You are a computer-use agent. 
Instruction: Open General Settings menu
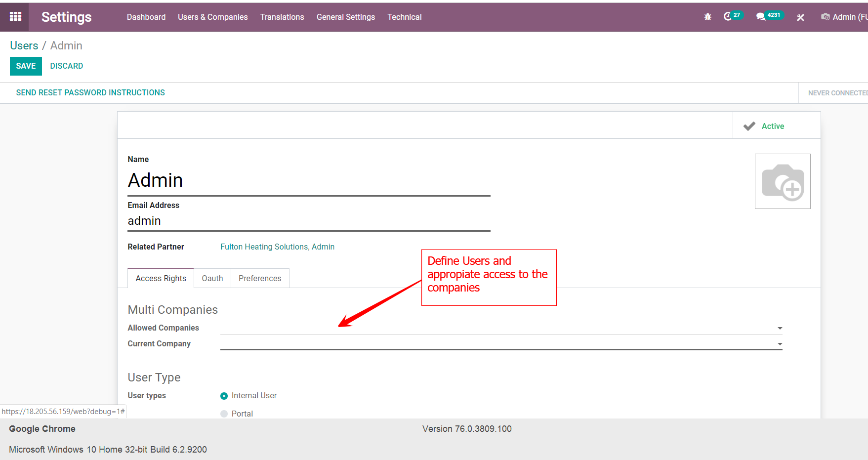coord(346,17)
